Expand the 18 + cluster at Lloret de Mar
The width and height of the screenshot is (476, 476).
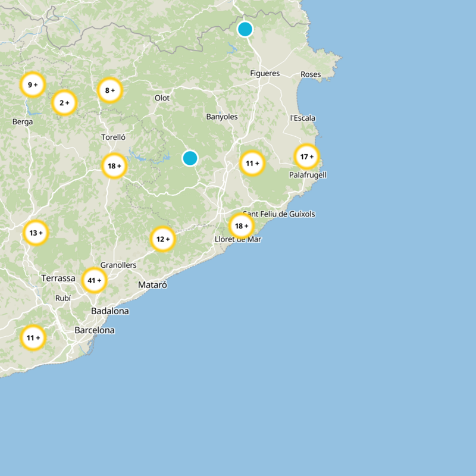(242, 226)
